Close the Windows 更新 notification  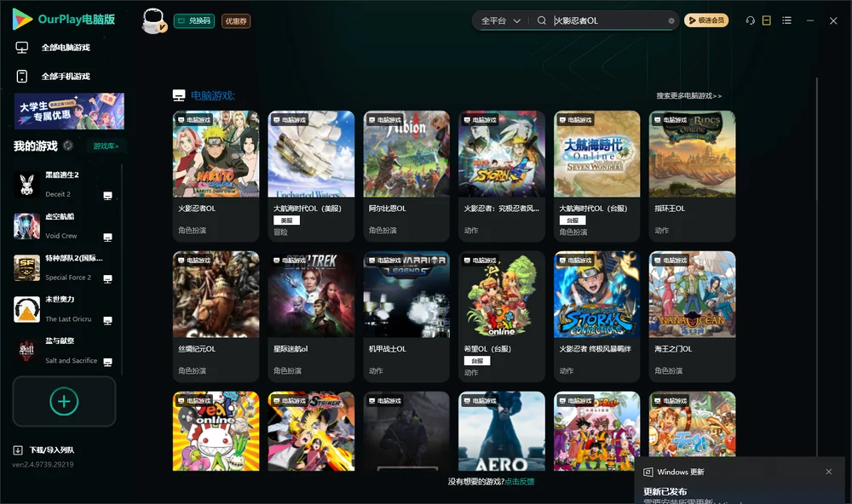[x=829, y=472]
